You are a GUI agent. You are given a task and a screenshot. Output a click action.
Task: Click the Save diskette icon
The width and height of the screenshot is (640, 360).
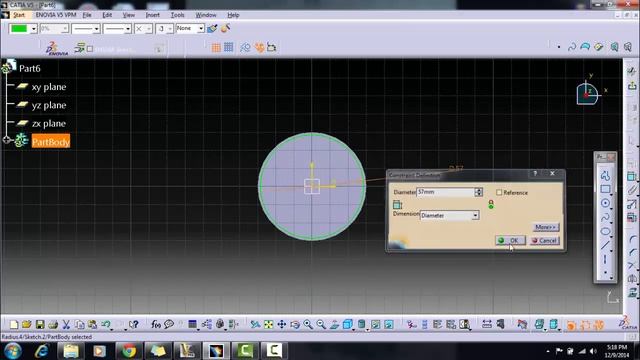click(x=40, y=324)
